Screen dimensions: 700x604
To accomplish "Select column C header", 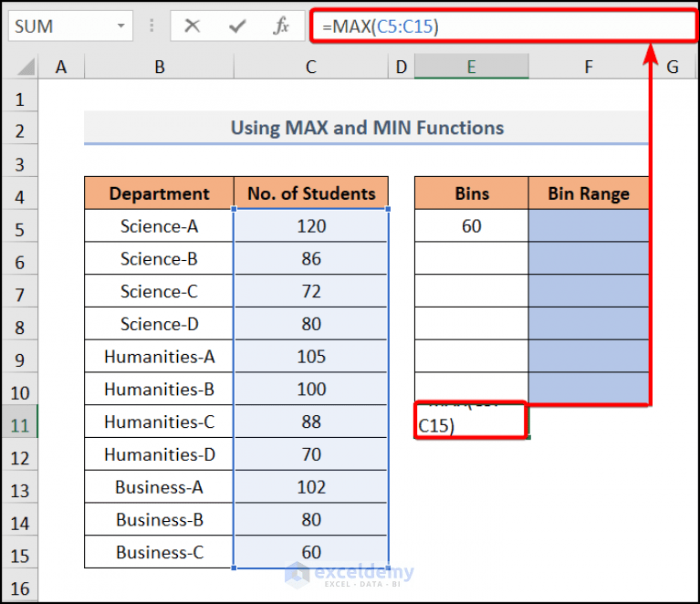I will coord(311,67).
